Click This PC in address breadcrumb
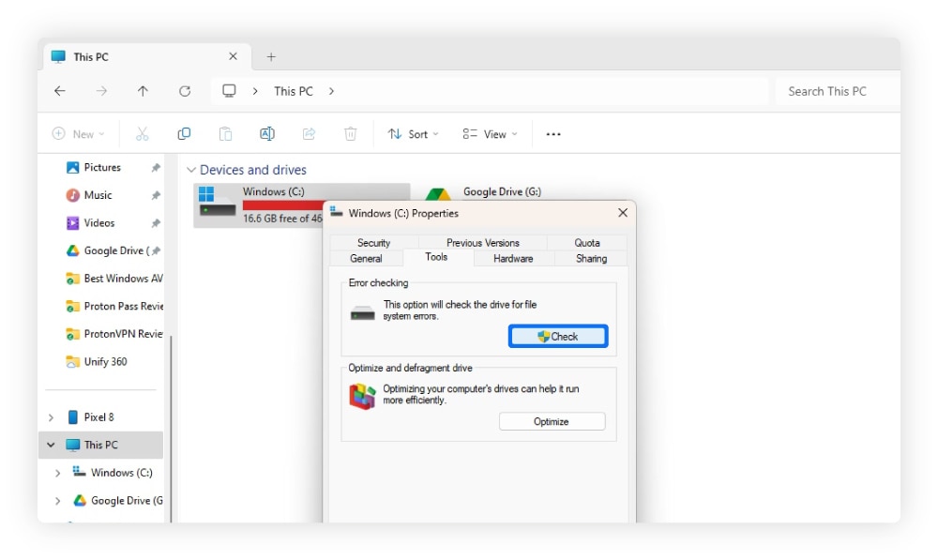Image resolution: width=938 pixels, height=560 pixels. 293,91
